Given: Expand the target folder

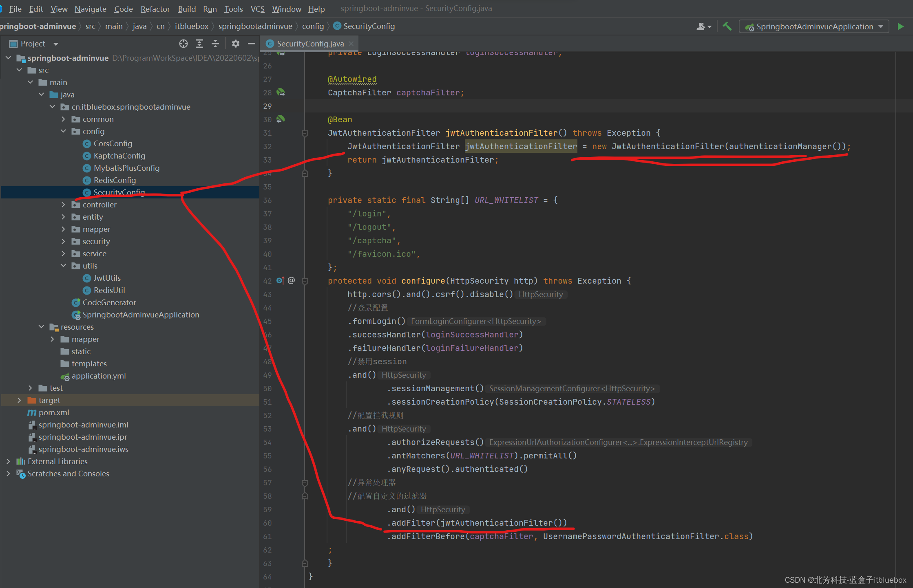Looking at the screenshot, I should click(19, 400).
